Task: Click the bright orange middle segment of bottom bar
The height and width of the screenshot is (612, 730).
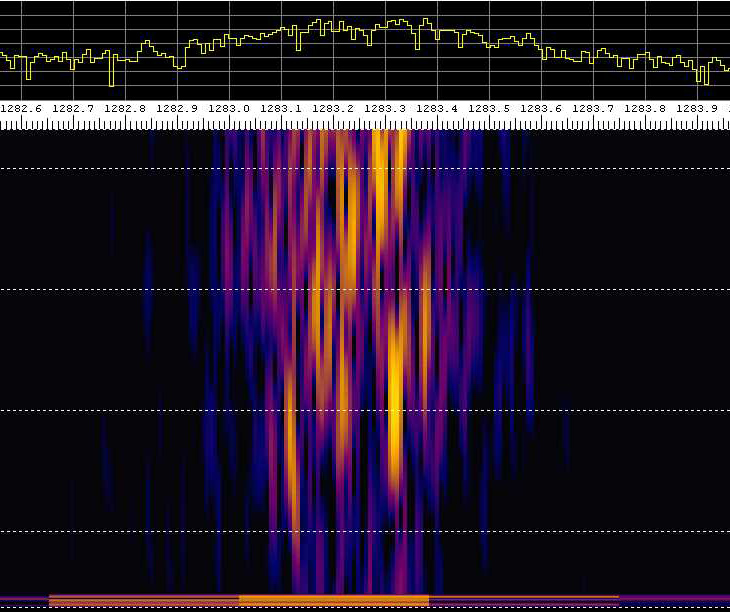Action: pos(334,601)
